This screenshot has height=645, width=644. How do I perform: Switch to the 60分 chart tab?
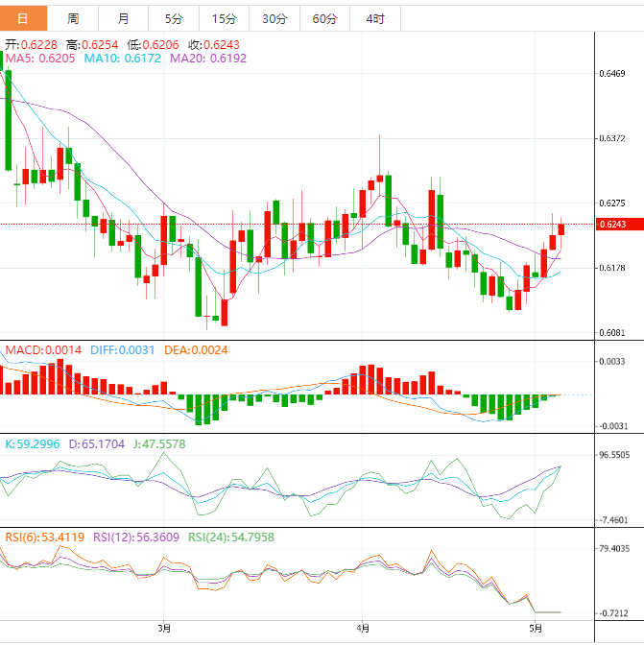[x=325, y=18]
